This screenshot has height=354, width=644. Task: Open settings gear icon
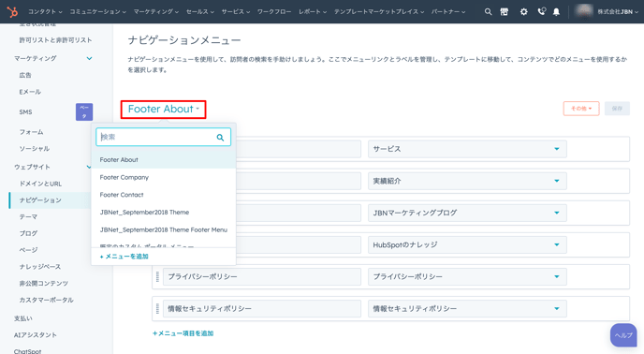click(523, 11)
